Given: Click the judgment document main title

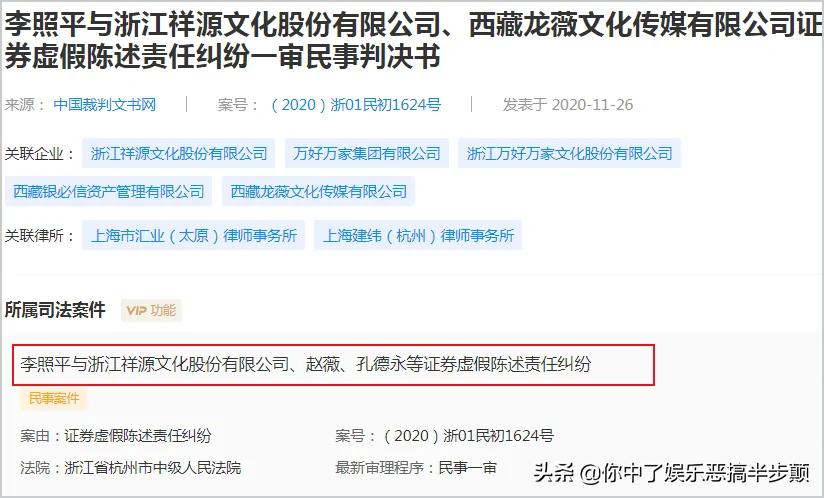Looking at the screenshot, I should pyautogui.click(x=412, y=40).
